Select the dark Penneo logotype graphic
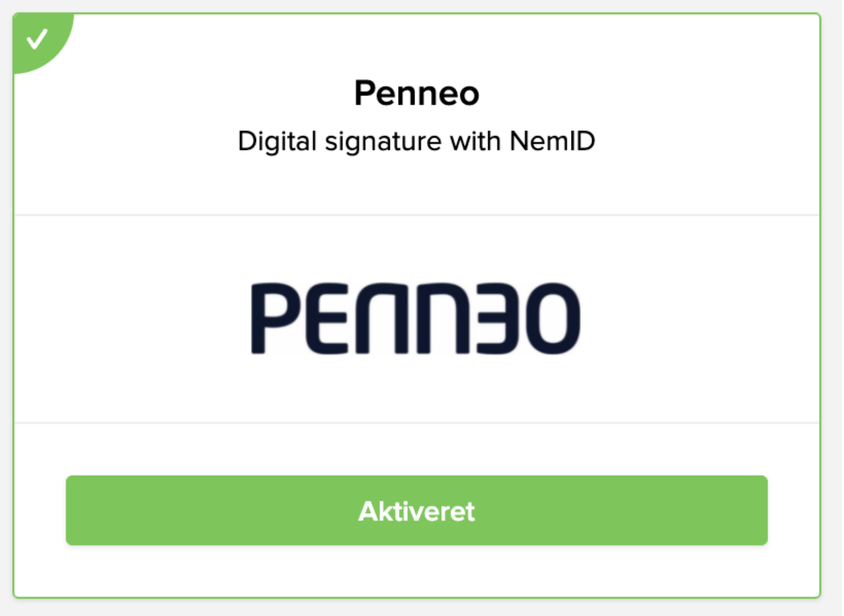Screen dimensions: 844x616 point(417,317)
